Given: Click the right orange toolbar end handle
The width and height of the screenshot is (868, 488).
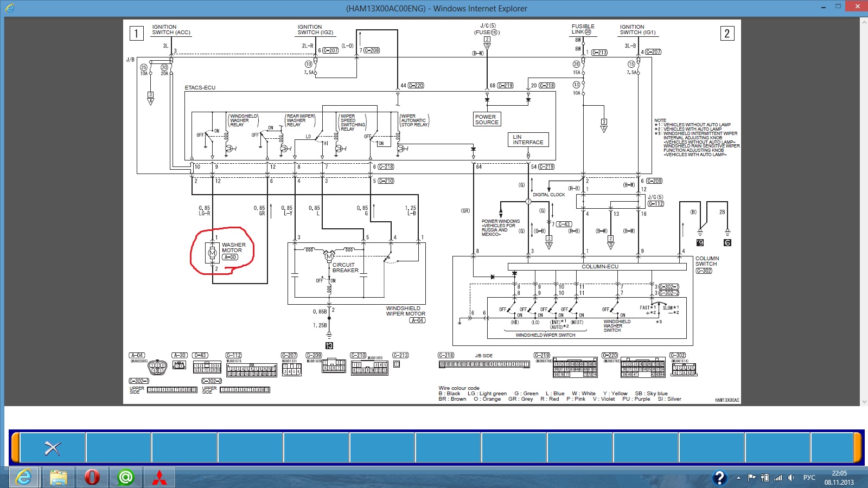Looking at the screenshot, I should click(x=858, y=447).
